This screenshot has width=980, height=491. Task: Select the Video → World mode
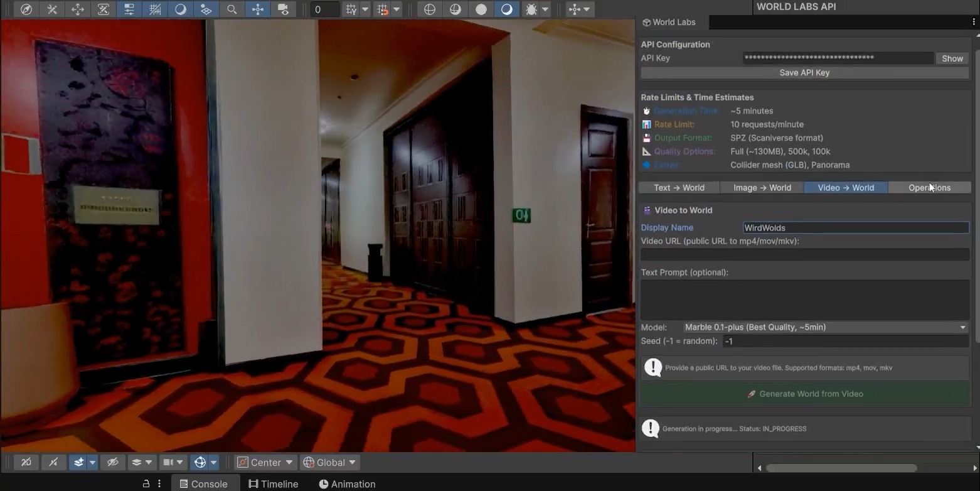[846, 188]
